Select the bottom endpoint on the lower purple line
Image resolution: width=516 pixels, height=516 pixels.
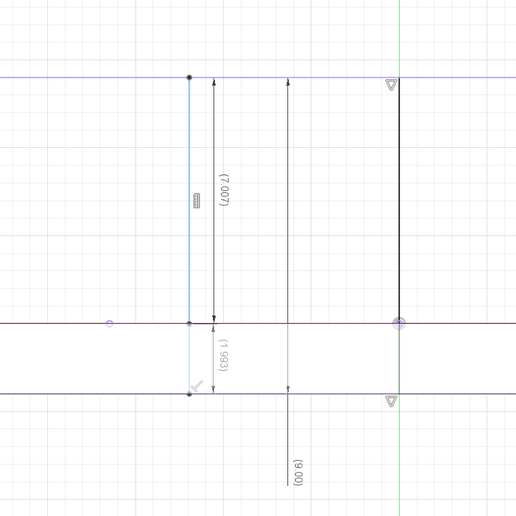[189, 394]
